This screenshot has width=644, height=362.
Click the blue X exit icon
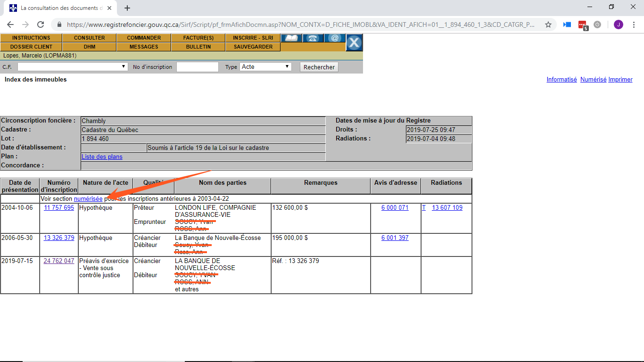point(354,43)
